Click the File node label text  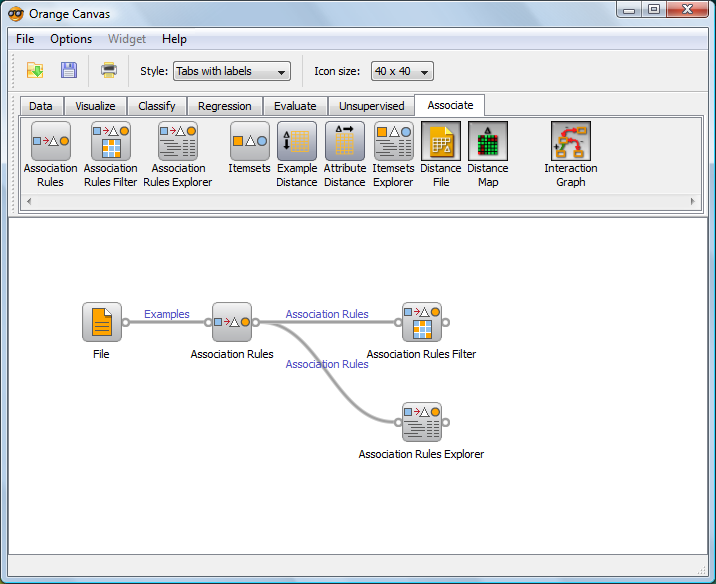click(101, 354)
